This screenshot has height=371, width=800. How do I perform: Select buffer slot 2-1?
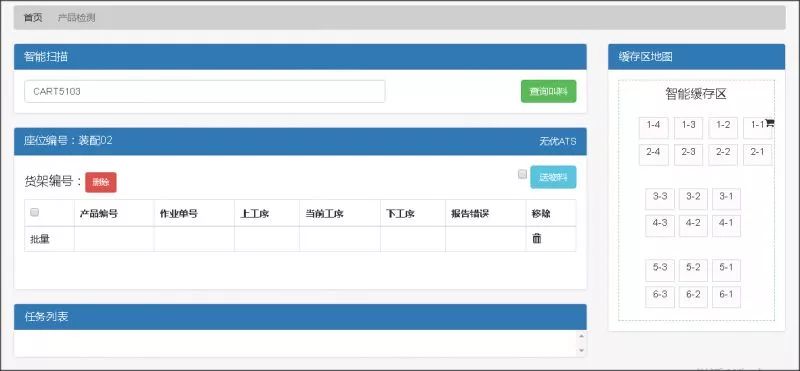point(758,155)
